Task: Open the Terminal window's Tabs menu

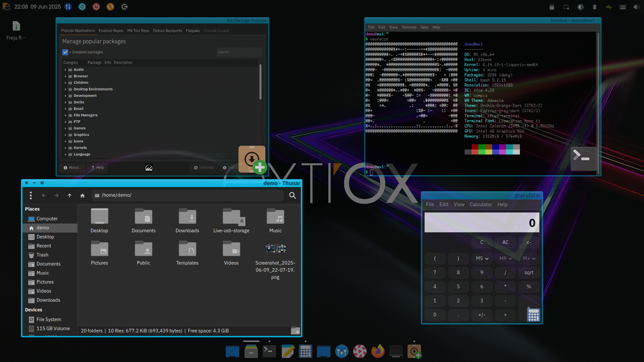Action: pyautogui.click(x=424, y=27)
